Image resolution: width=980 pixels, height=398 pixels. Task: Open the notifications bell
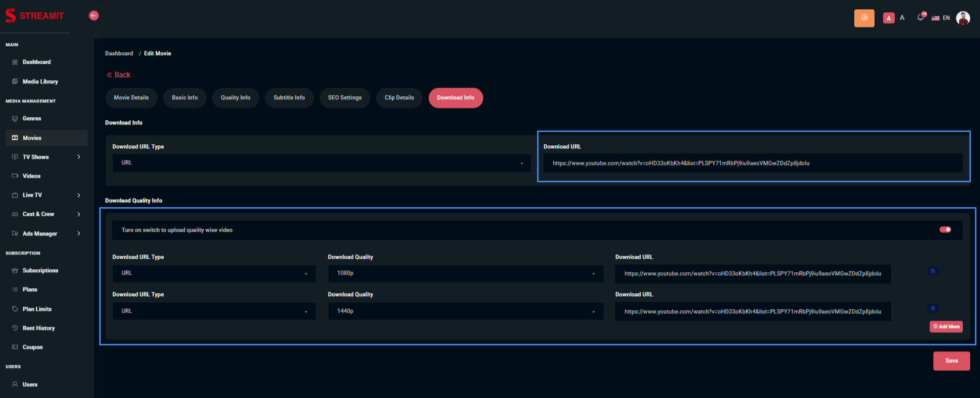(921, 17)
